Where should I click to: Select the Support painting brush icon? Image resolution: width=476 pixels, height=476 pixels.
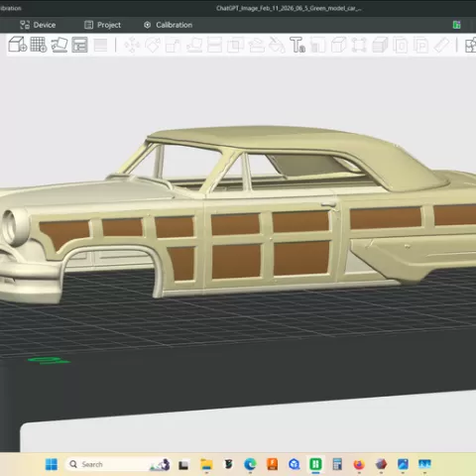tap(256, 45)
